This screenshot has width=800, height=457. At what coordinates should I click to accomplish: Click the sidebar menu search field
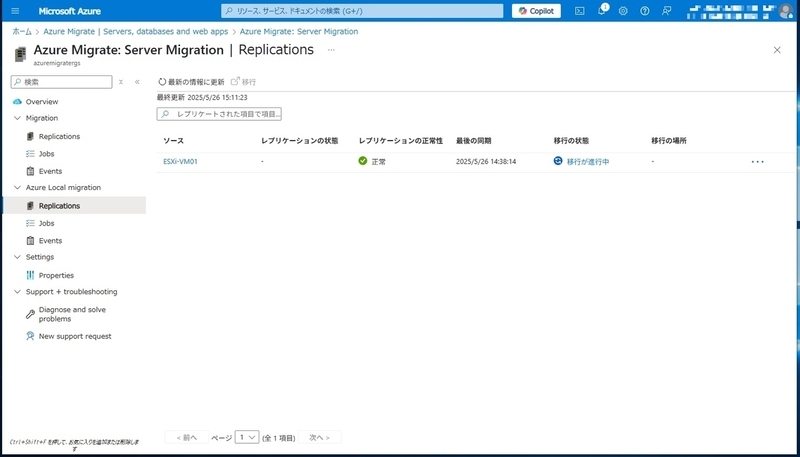62,82
